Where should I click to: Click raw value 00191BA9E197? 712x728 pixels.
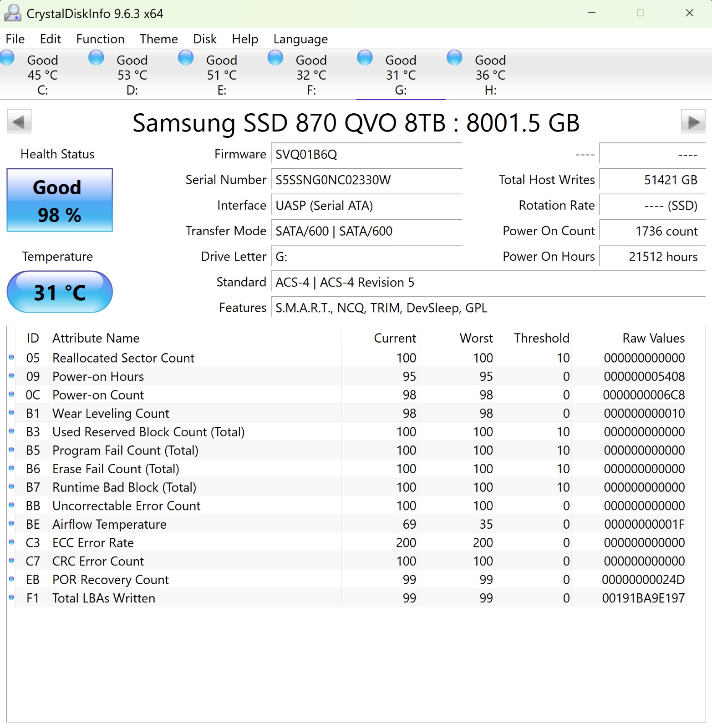point(643,598)
